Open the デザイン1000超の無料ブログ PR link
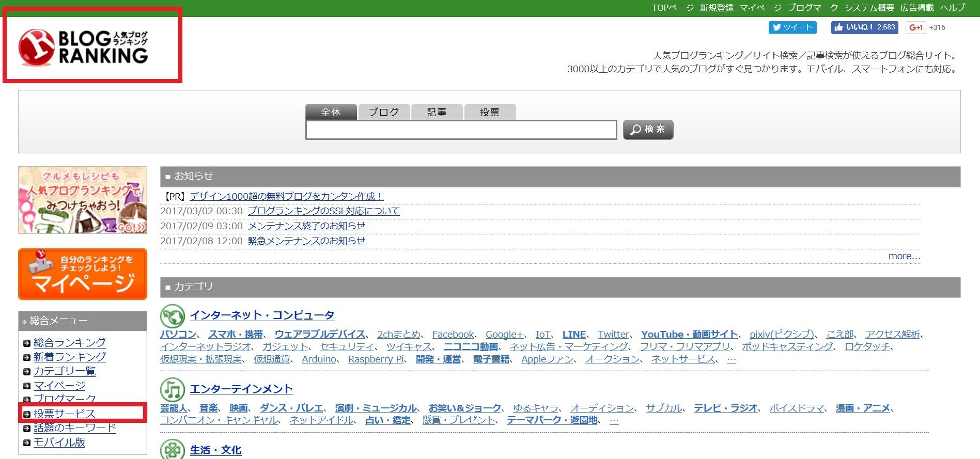The width and height of the screenshot is (980, 459). pos(287,197)
